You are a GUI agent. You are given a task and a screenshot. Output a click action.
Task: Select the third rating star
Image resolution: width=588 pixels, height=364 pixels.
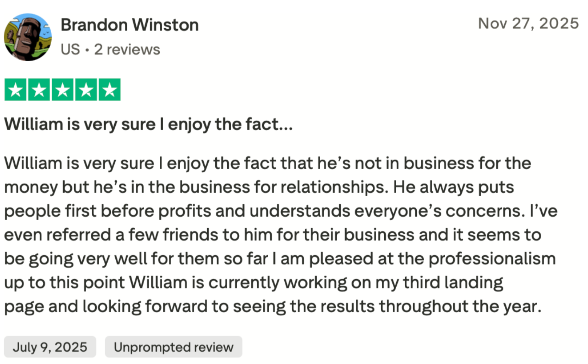click(x=63, y=90)
